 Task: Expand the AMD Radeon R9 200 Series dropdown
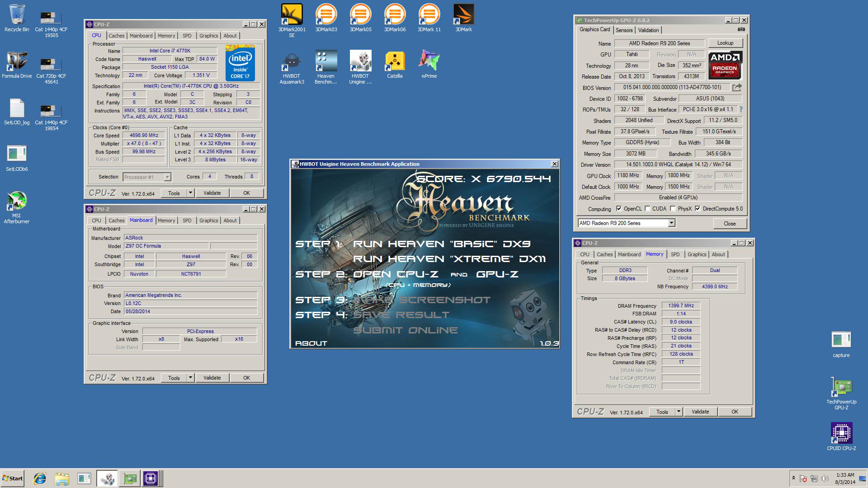pos(671,223)
